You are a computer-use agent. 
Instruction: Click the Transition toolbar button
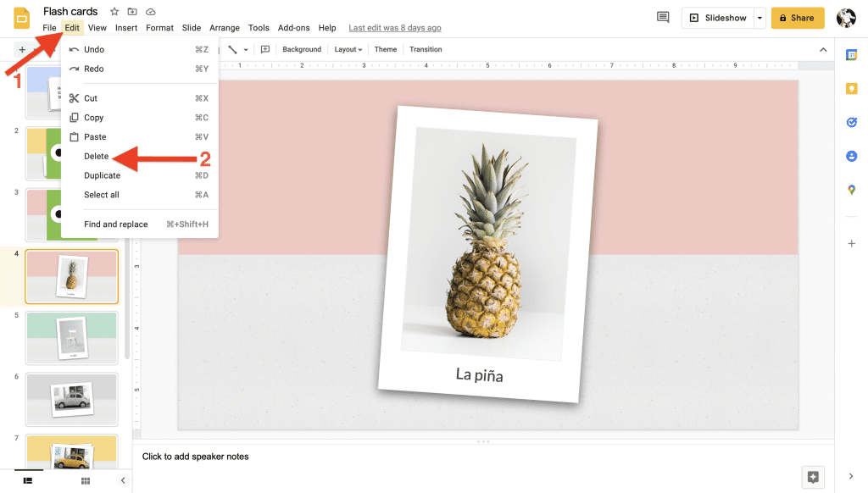coord(426,50)
